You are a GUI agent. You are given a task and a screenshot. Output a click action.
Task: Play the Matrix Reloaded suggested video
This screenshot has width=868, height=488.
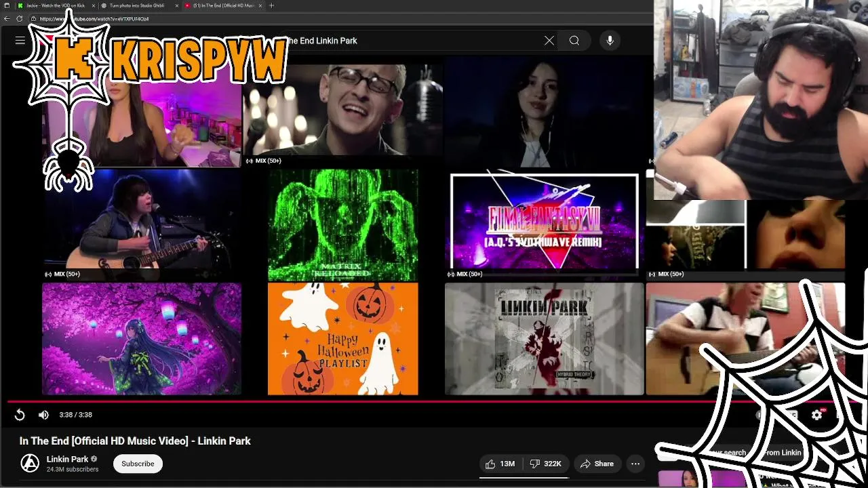pos(343,225)
